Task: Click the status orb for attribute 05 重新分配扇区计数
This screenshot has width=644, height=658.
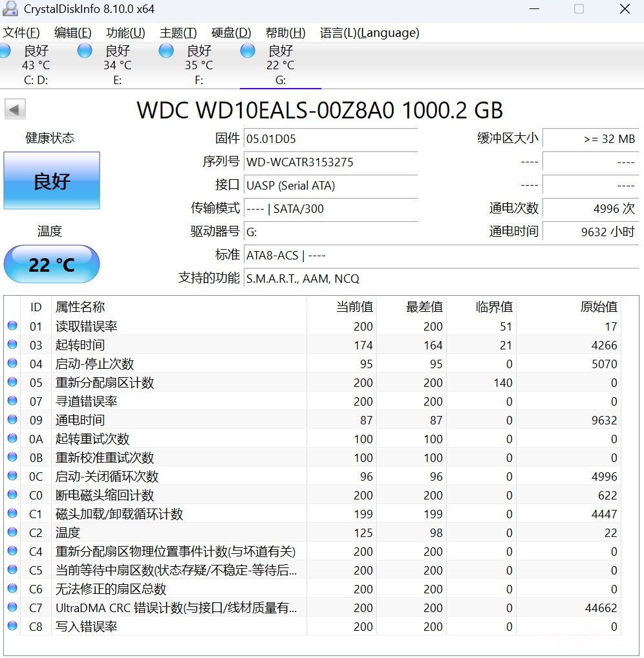Action: [12, 382]
